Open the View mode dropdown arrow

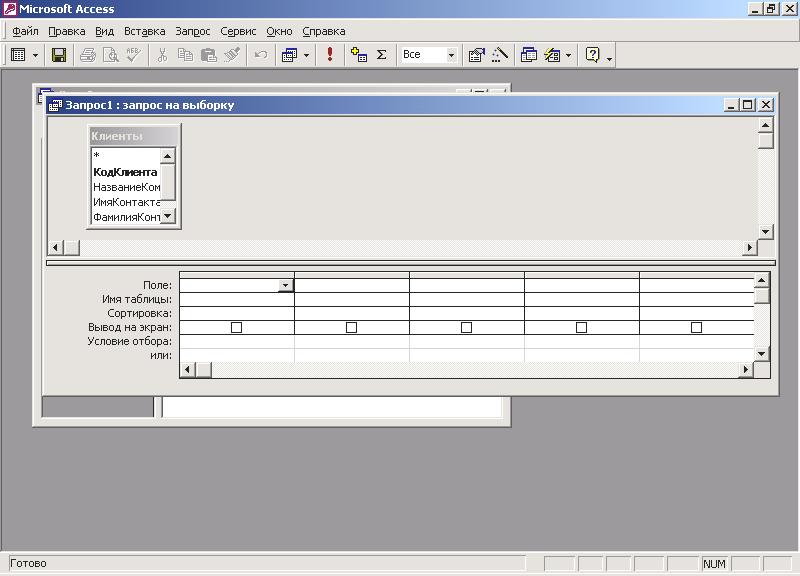35,55
